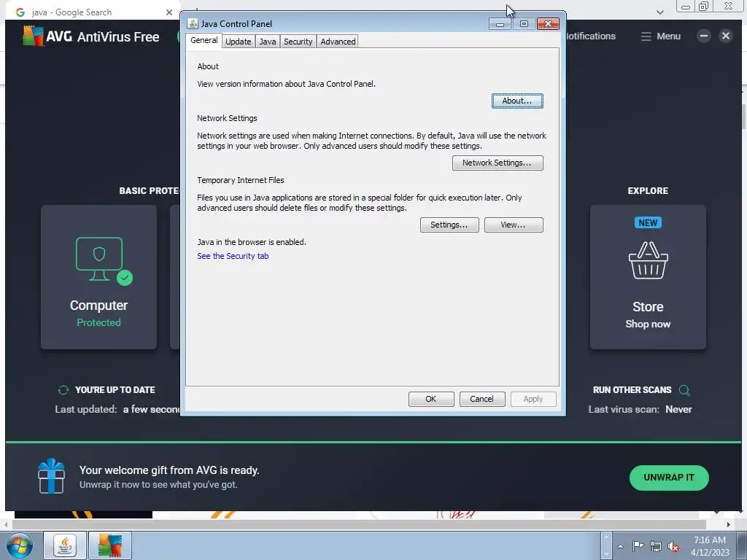Click the horizontal scrollbar left arrow
The width and height of the screenshot is (747, 560).
point(6,525)
